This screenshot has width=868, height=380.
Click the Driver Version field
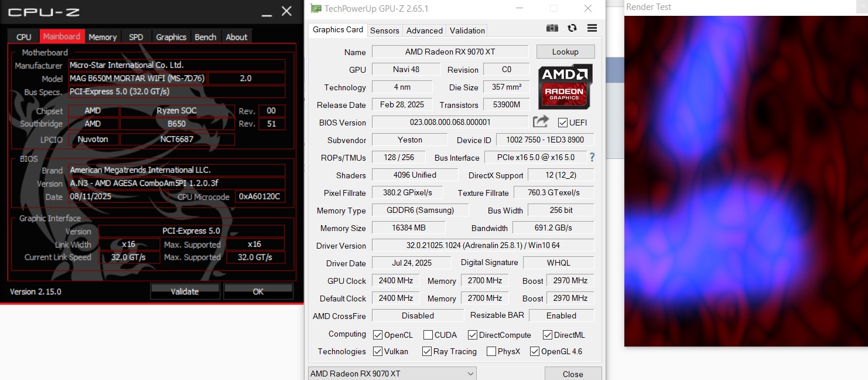(x=483, y=245)
